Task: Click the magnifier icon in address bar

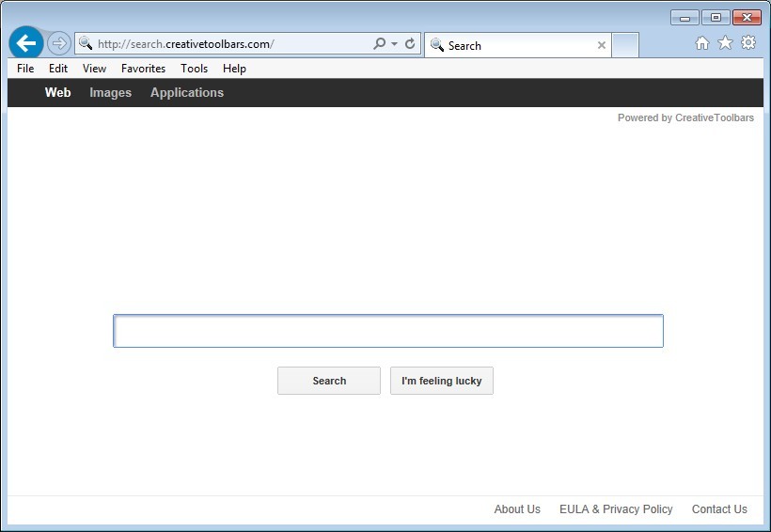Action: [86, 43]
